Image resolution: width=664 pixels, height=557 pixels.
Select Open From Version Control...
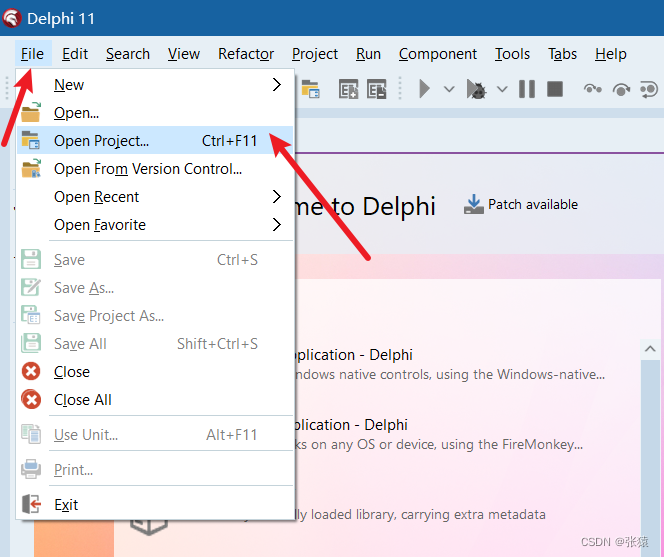(155, 169)
